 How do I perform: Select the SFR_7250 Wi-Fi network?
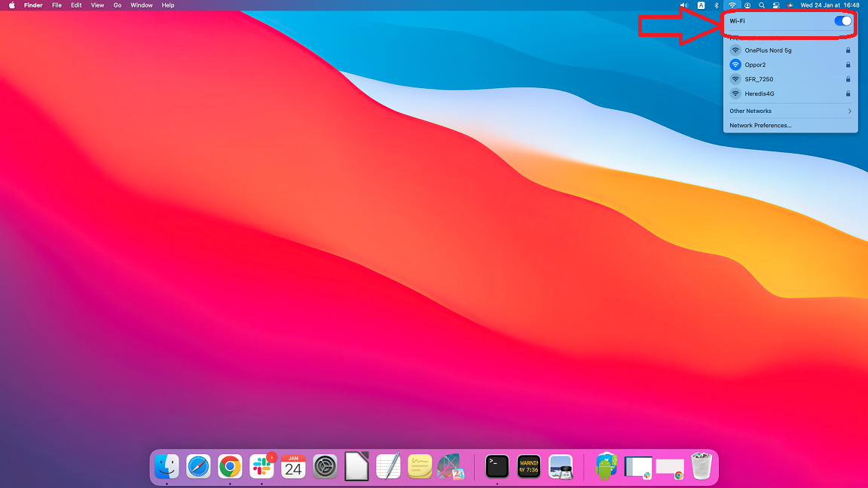[759, 79]
